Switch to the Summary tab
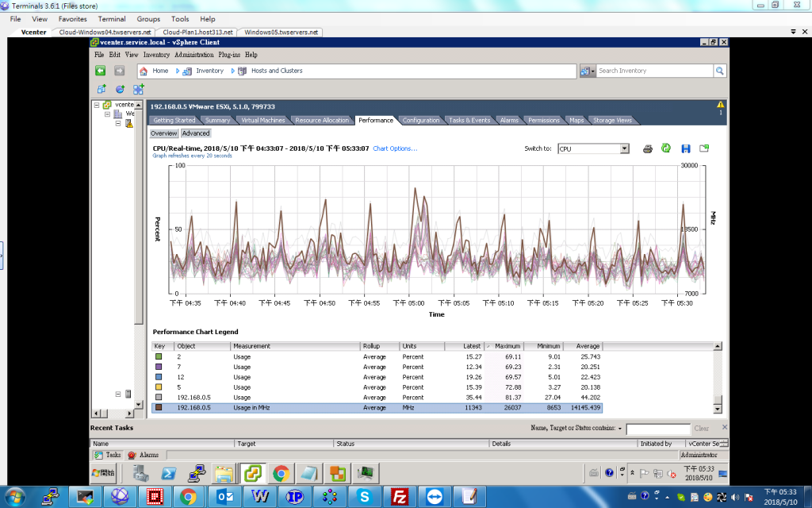The height and width of the screenshot is (508, 812). (x=217, y=121)
